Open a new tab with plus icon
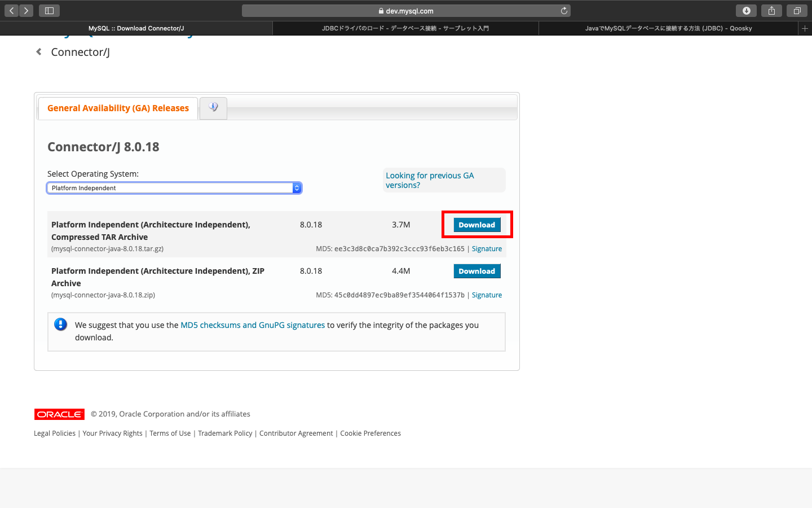This screenshot has width=812, height=508. click(x=805, y=28)
